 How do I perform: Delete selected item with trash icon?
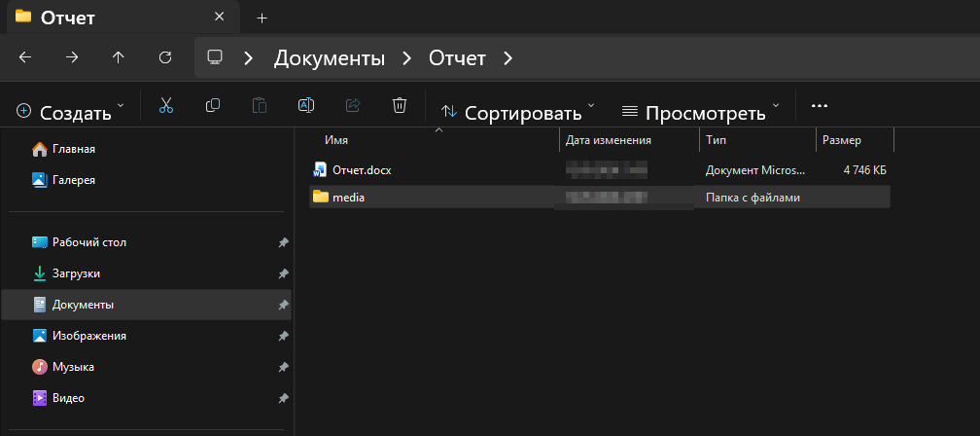(400, 105)
